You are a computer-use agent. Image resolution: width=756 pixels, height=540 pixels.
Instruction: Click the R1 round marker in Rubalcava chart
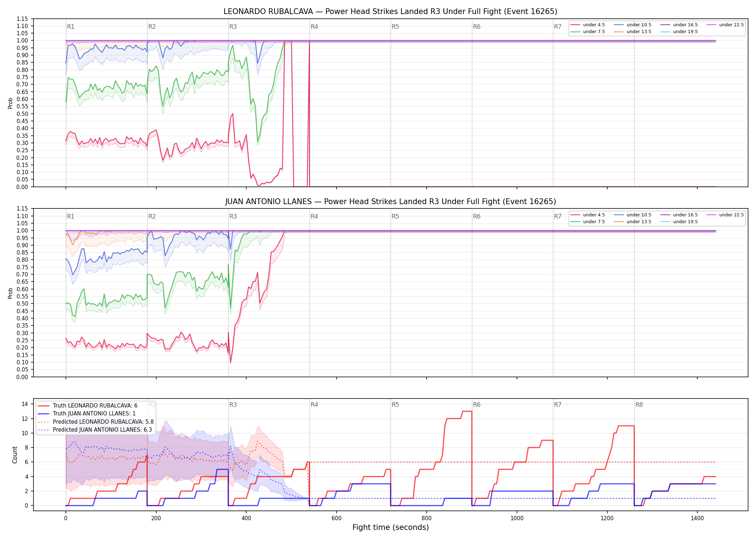71,27
